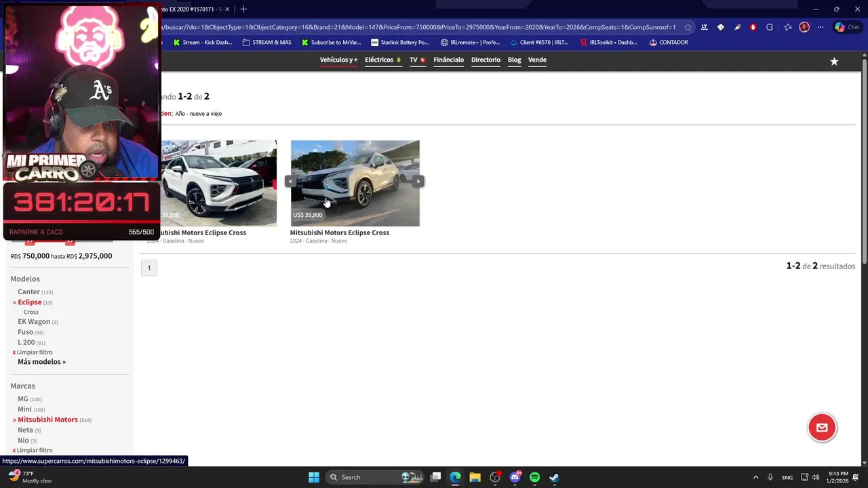This screenshot has height=488, width=868.
Task: Open Steam from the taskbar
Action: click(x=554, y=477)
